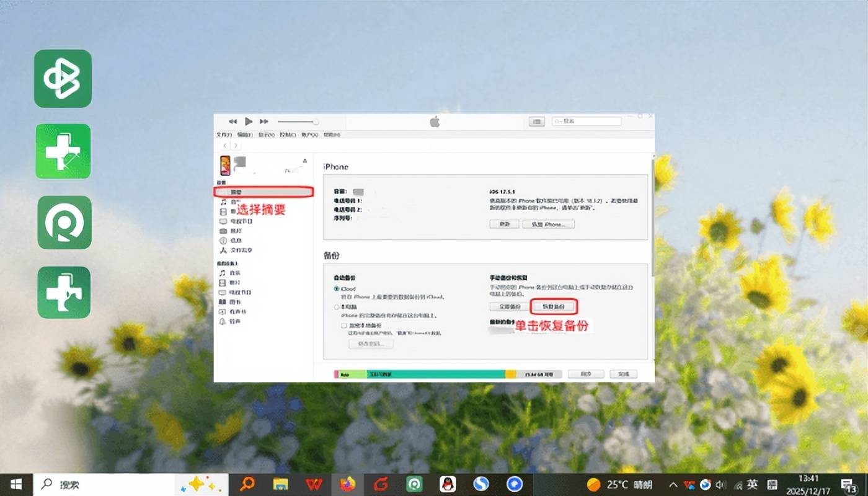Open the list view icon beside search
Image resolution: width=868 pixels, height=496 pixels.
537,122
